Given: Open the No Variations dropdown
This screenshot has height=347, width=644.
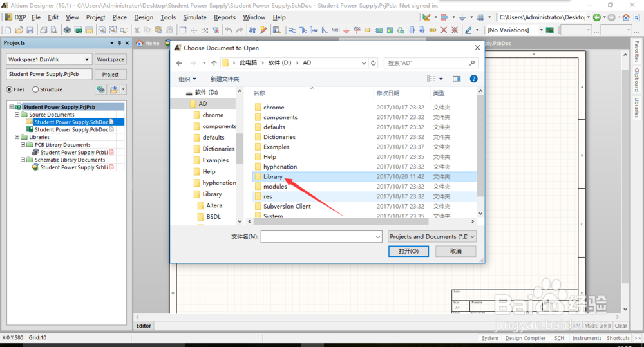Looking at the screenshot, I should [541, 30].
